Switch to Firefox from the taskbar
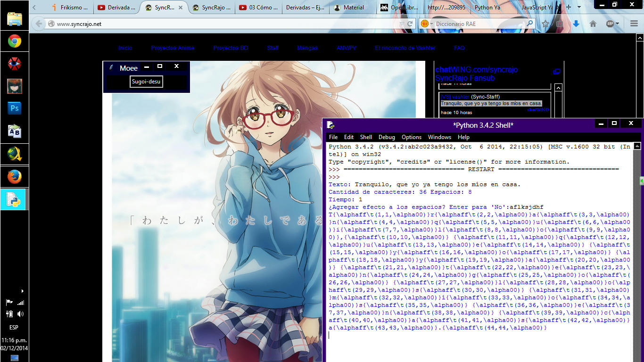The width and height of the screenshot is (644, 362). (15, 177)
